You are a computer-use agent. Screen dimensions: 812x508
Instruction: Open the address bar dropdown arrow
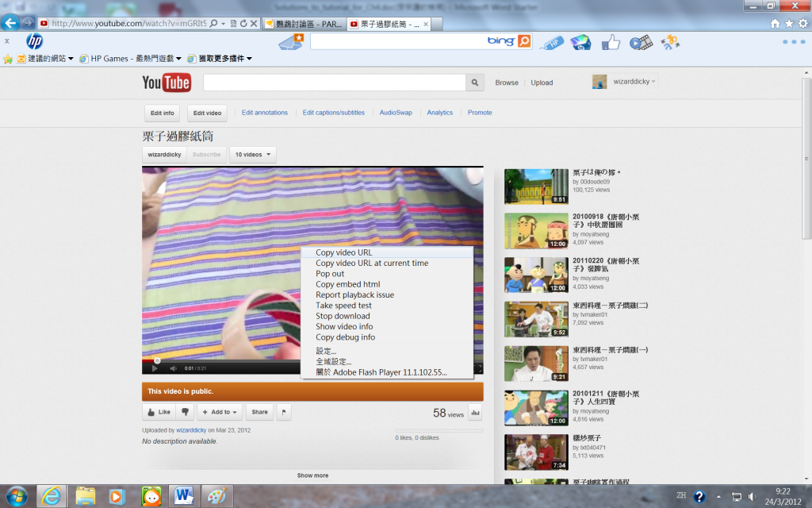(223, 23)
